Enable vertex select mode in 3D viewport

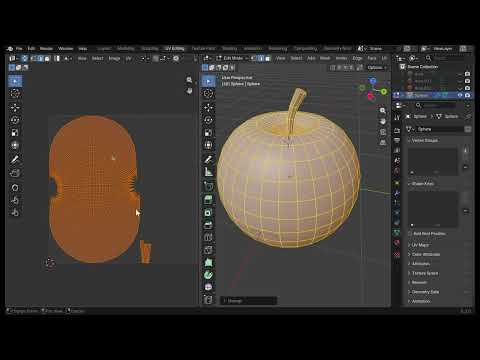pos(254,59)
